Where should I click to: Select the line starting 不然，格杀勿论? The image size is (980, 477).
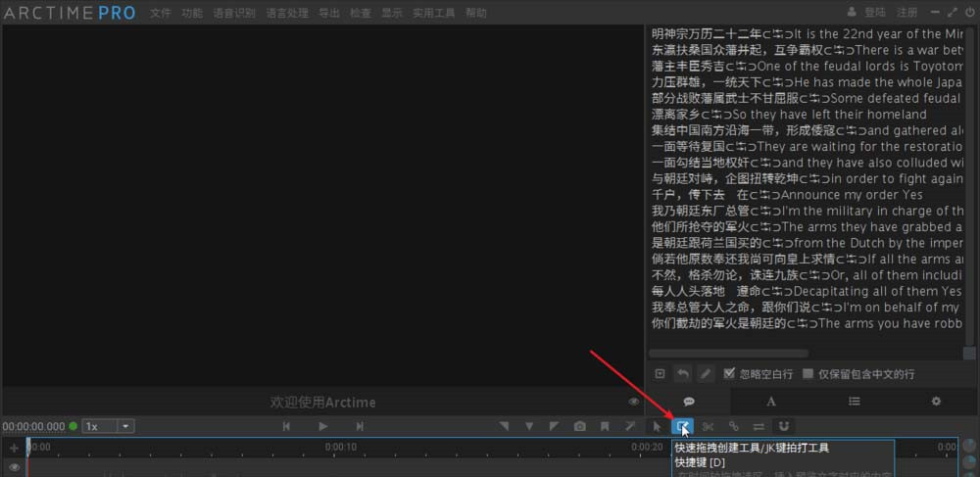(x=807, y=275)
